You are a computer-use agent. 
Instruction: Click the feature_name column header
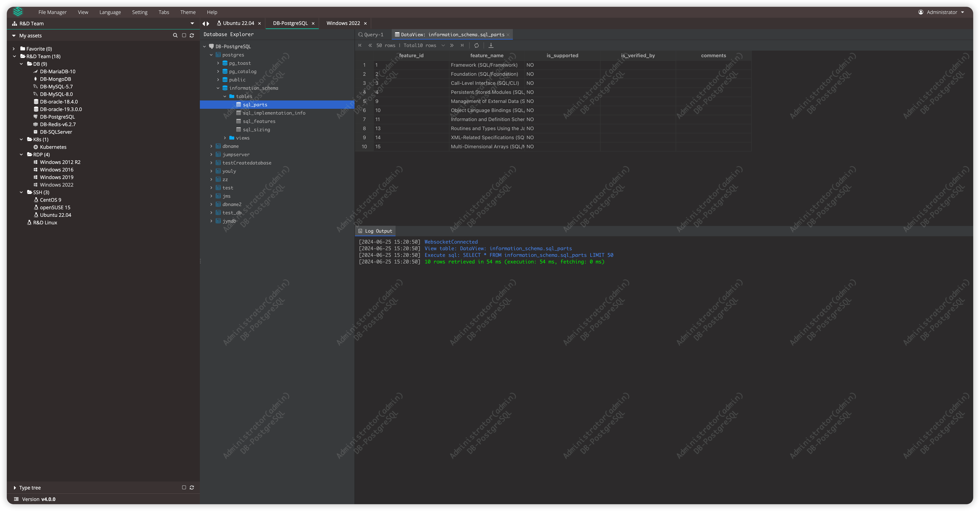tap(487, 56)
